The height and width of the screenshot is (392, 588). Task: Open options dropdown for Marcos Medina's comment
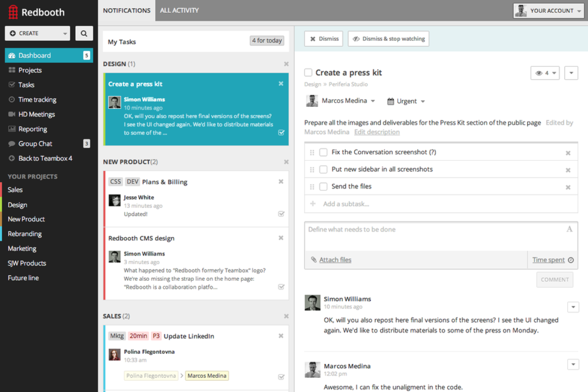point(573,364)
